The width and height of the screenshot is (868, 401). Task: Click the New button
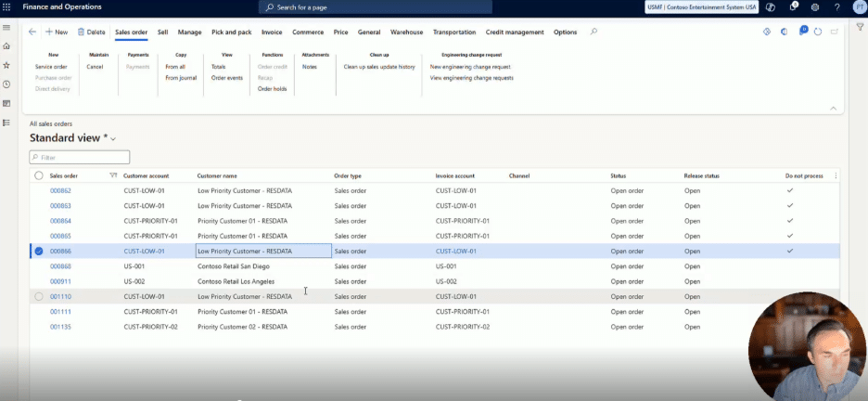tap(57, 32)
